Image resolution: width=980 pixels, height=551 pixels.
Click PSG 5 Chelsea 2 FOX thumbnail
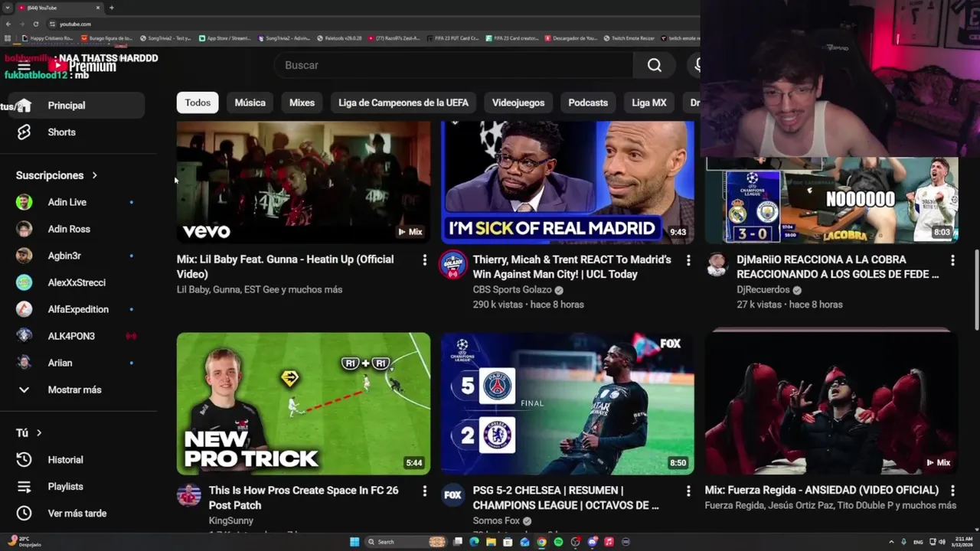point(567,403)
